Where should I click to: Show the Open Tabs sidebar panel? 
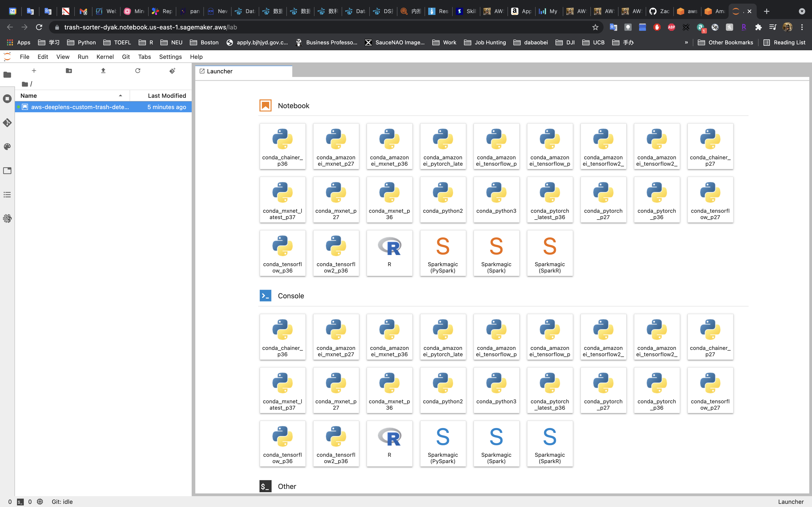coord(7,171)
